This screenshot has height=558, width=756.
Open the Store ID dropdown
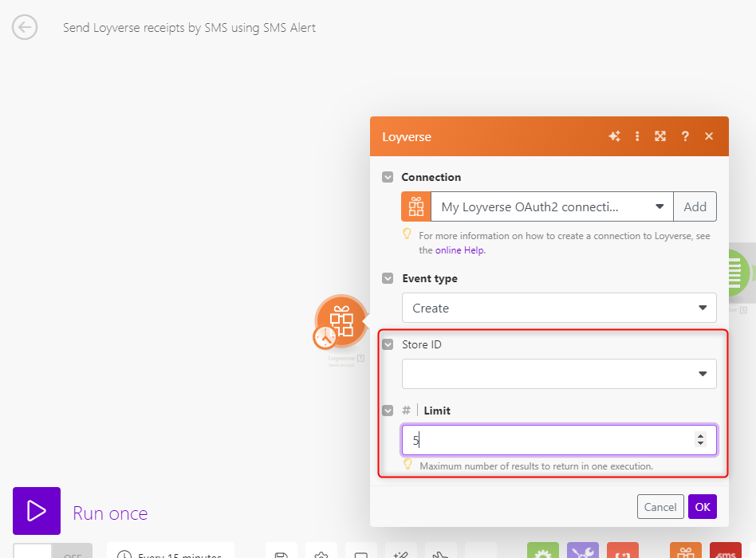558,374
